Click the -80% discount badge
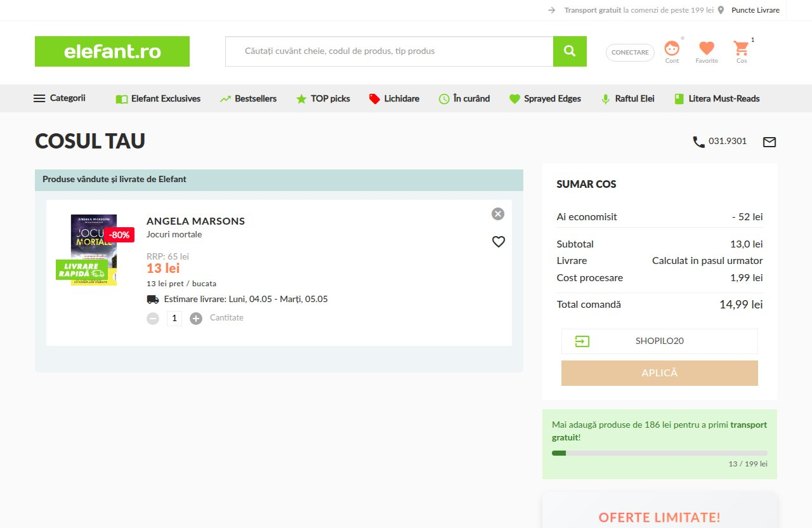This screenshot has height=528, width=812. click(x=119, y=235)
